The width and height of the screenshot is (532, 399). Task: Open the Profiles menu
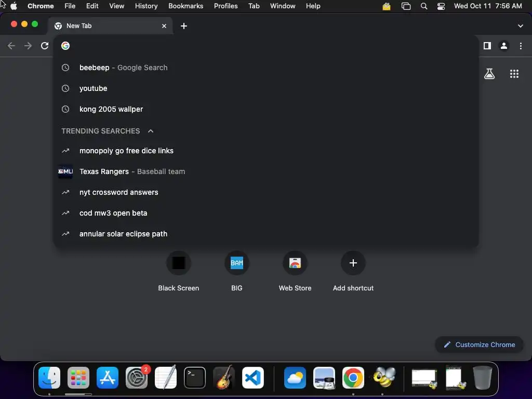(x=225, y=6)
